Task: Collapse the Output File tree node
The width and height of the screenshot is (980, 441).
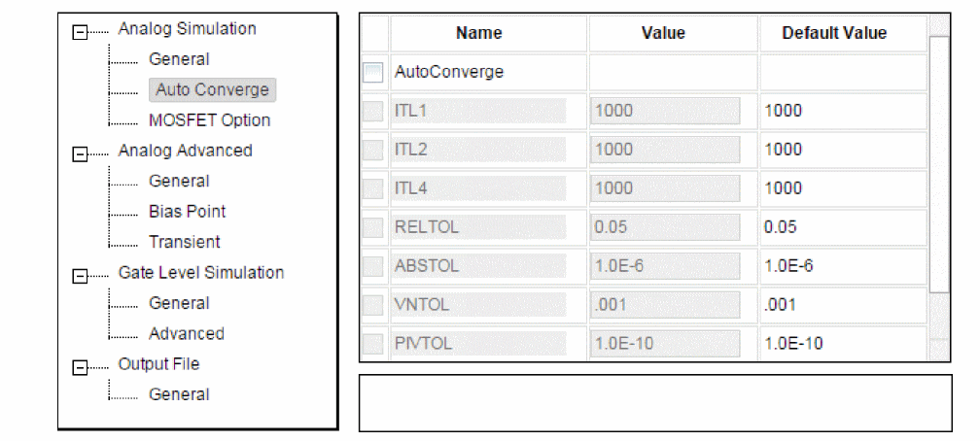Action: tap(79, 368)
